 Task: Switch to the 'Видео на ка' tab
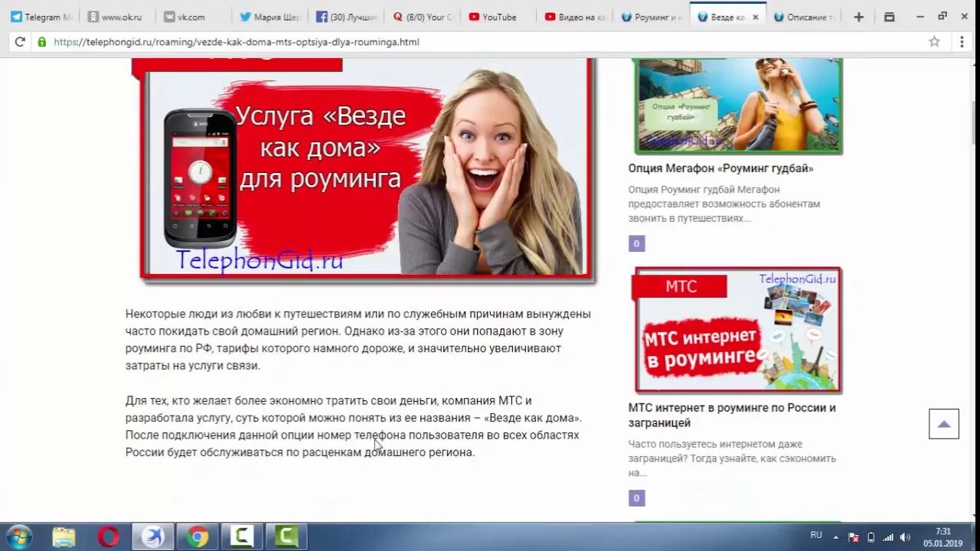(x=576, y=17)
